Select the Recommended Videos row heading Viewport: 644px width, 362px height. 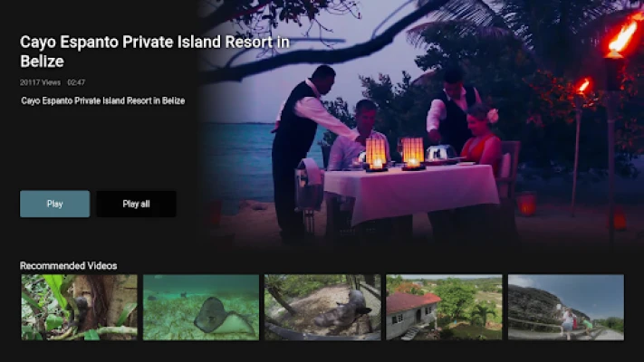click(68, 265)
